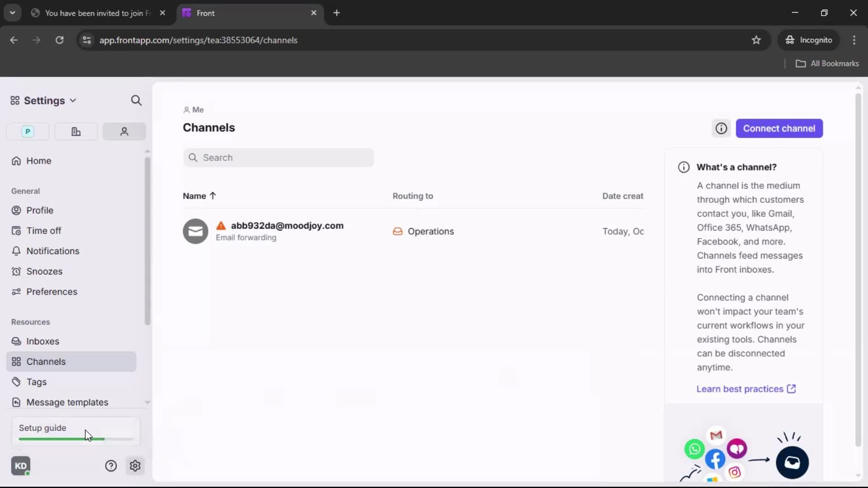Click the KD user avatar

click(21, 466)
